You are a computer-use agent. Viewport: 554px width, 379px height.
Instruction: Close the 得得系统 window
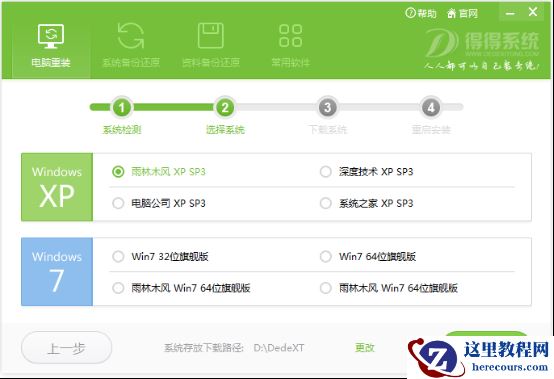[x=533, y=12]
